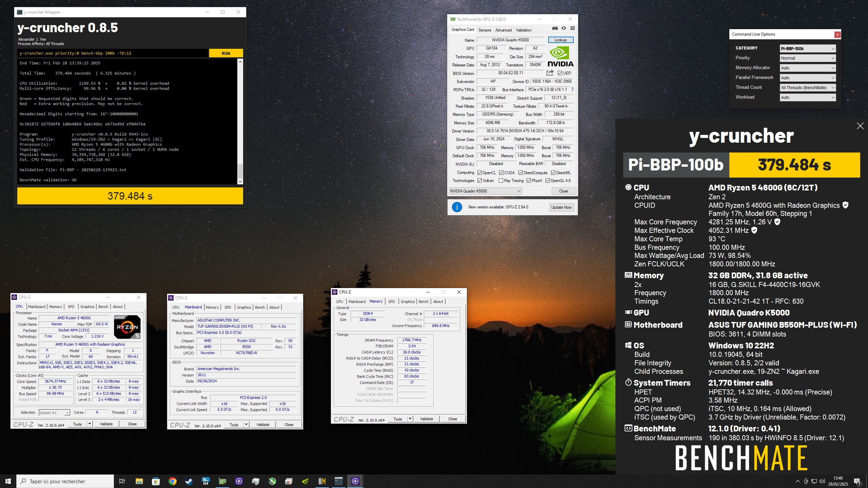Open the Thread Count dropdown

pos(808,88)
